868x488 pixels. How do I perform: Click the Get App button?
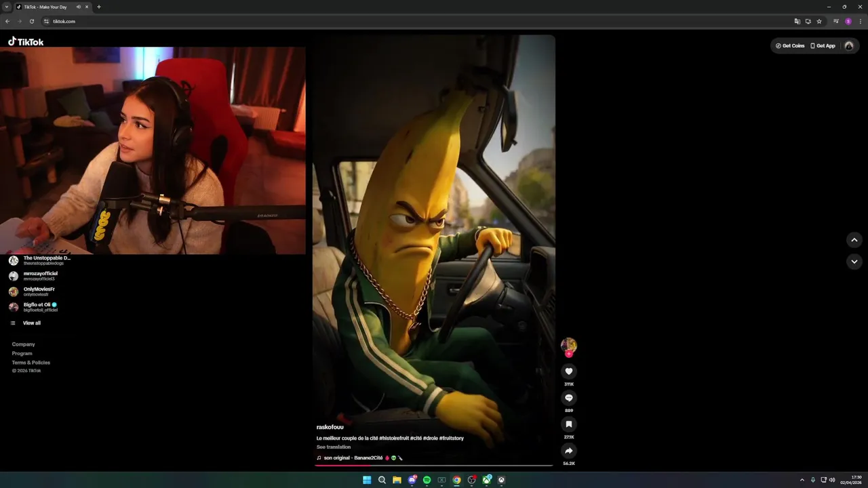coord(823,46)
